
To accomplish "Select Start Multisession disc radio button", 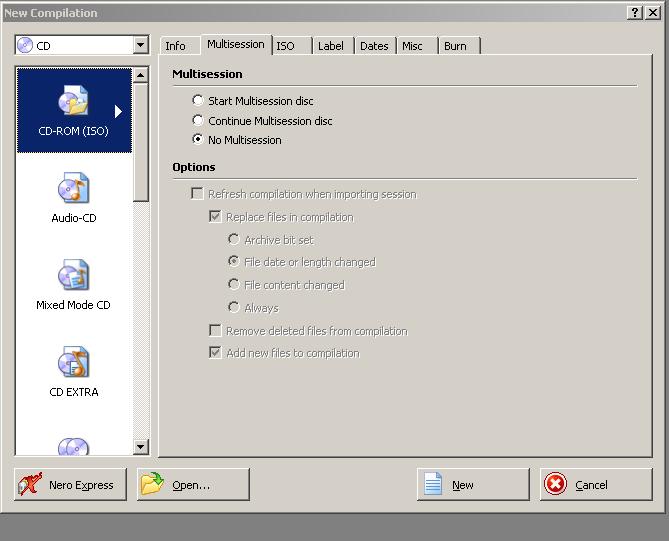I will (x=198, y=101).
